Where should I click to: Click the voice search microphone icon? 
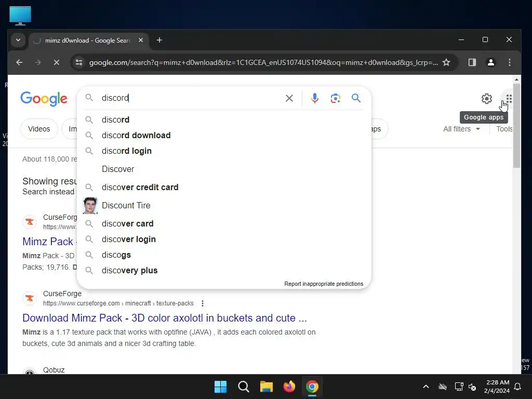click(314, 98)
